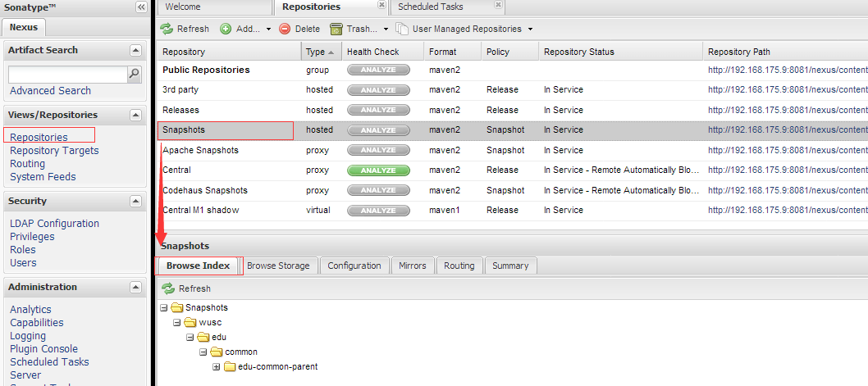The image size is (868, 386).
Task: Sort by the Repository column header
Action: point(229,52)
